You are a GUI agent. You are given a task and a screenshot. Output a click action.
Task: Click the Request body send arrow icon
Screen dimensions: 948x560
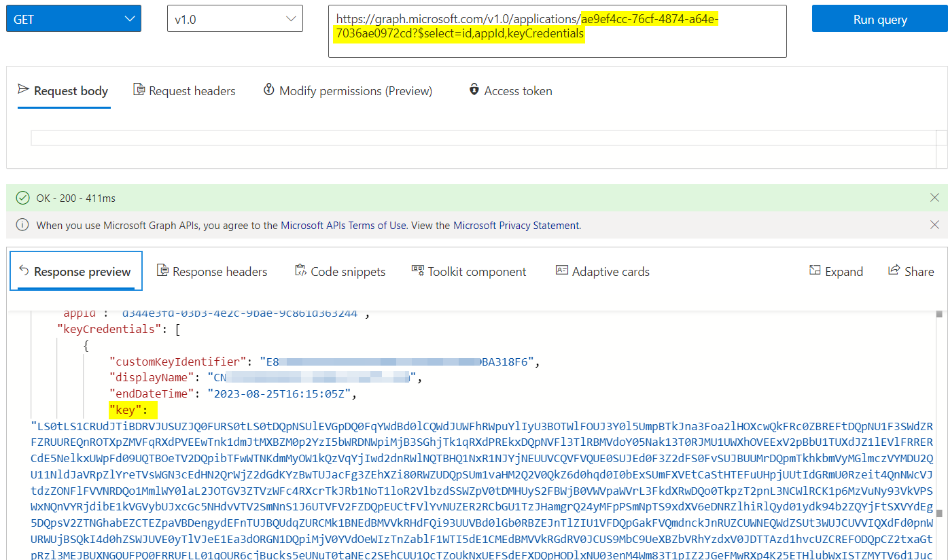click(23, 90)
